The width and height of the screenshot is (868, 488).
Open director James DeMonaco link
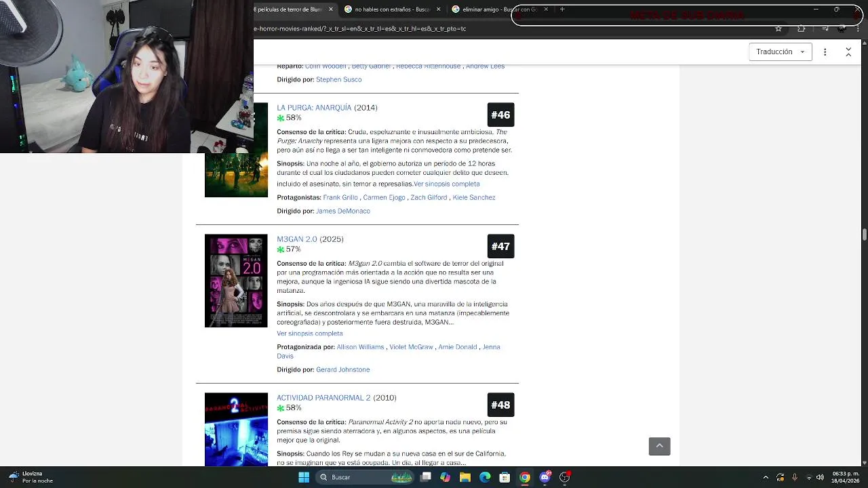coord(343,211)
